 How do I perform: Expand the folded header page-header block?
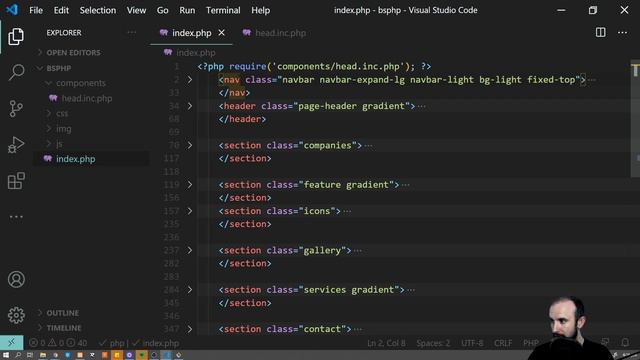coord(190,106)
